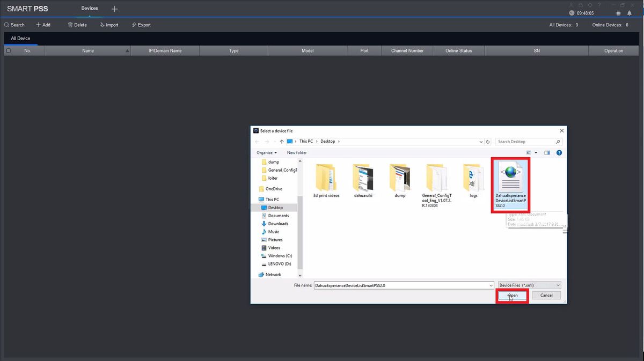Click the Import toolbar icon

pyautogui.click(x=102, y=25)
